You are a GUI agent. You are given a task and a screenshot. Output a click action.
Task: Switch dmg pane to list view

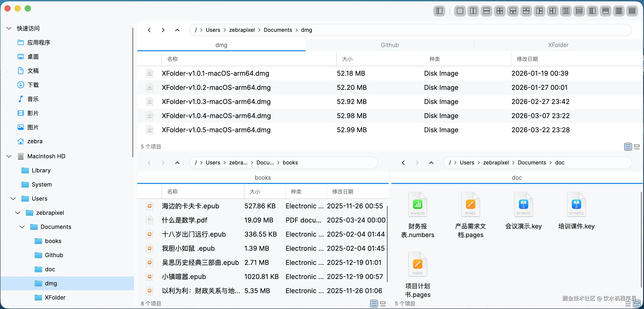click(x=628, y=147)
